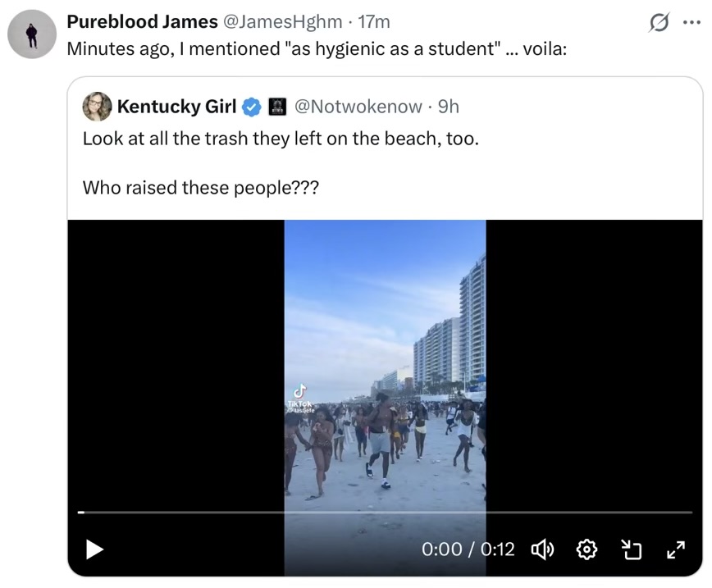The width and height of the screenshot is (712, 588).
Task: Click the blue verified badge
Action: [x=251, y=107]
